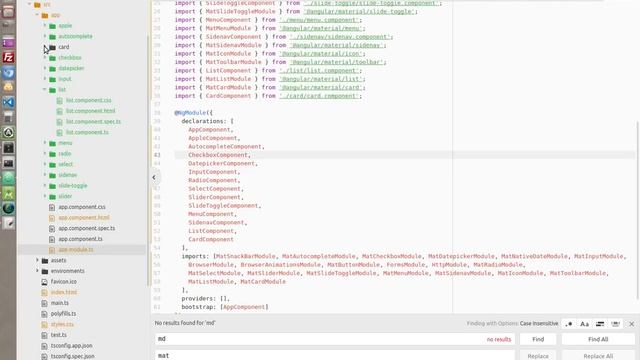Open Visual Studio Code from the dock
The height and width of the screenshot is (360, 640).
[x=8, y=102]
